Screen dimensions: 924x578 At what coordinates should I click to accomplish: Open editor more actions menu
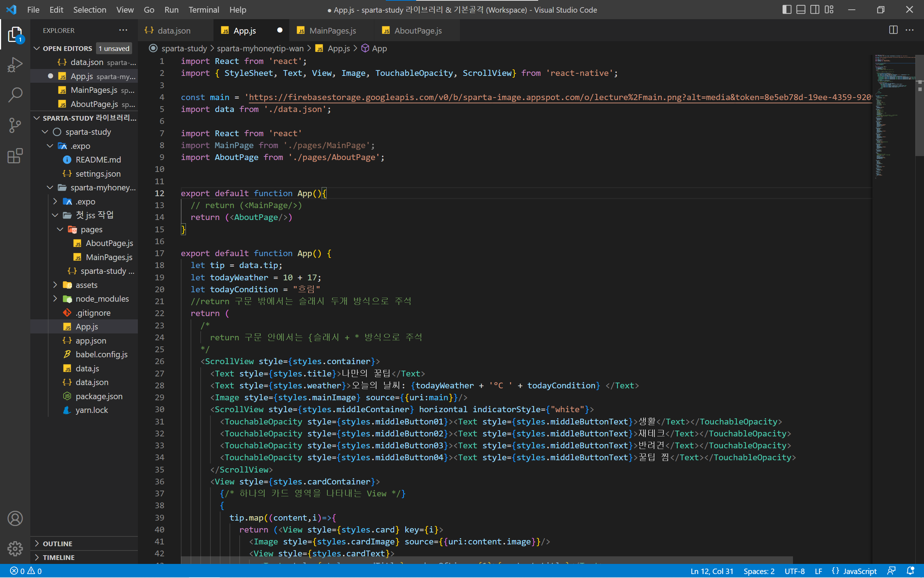click(x=910, y=30)
